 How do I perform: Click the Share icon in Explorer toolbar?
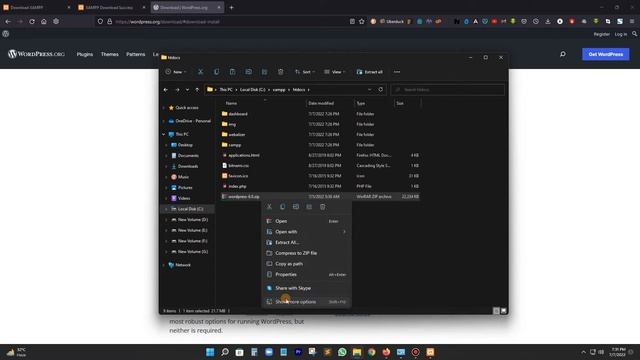[x=264, y=72]
